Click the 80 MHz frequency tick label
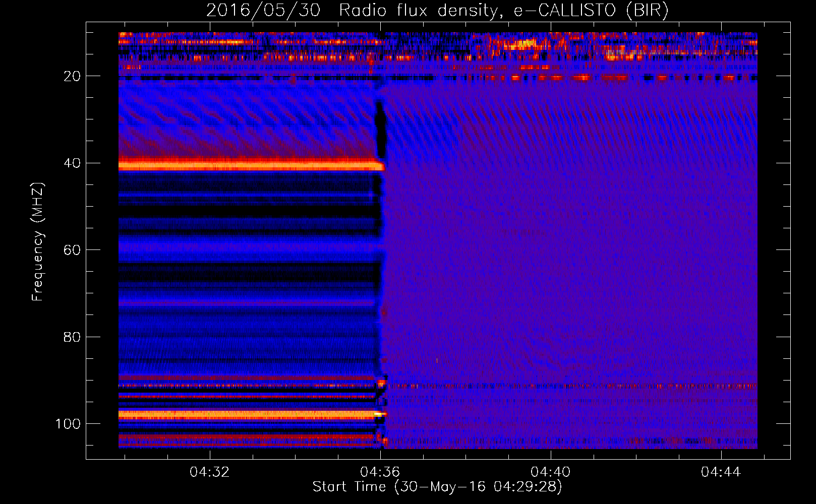 72,337
